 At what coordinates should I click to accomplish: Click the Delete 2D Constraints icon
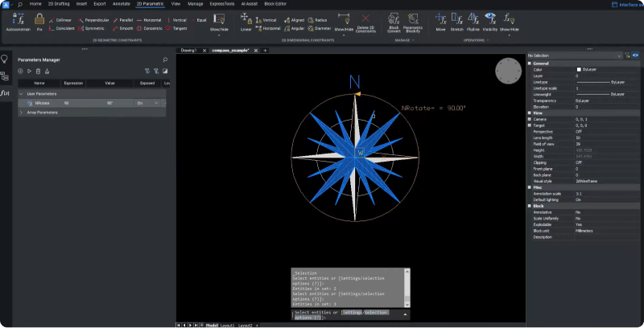(x=366, y=19)
